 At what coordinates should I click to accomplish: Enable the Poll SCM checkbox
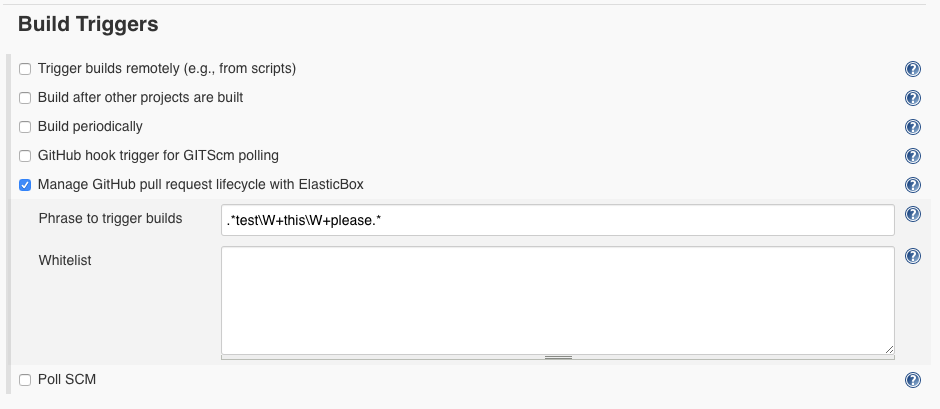25,380
